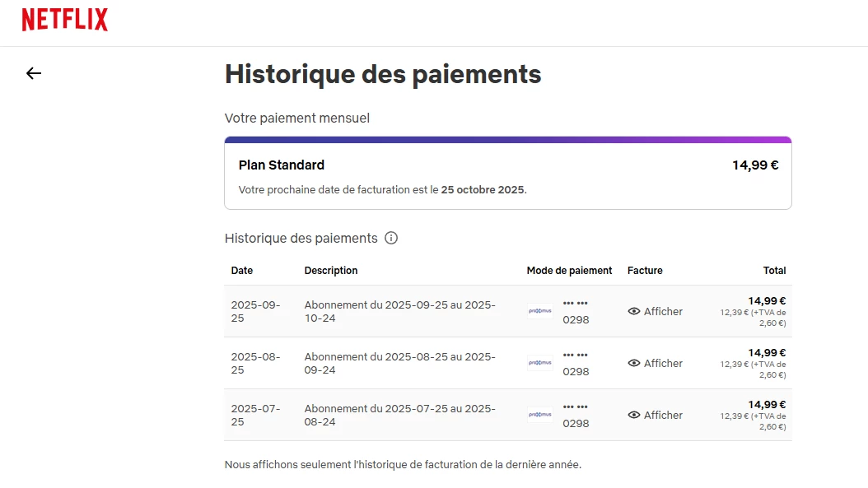The width and height of the screenshot is (868, 488).
Task: Click the Proximus logo in the September payment row
Action: [x=540, y=311]
